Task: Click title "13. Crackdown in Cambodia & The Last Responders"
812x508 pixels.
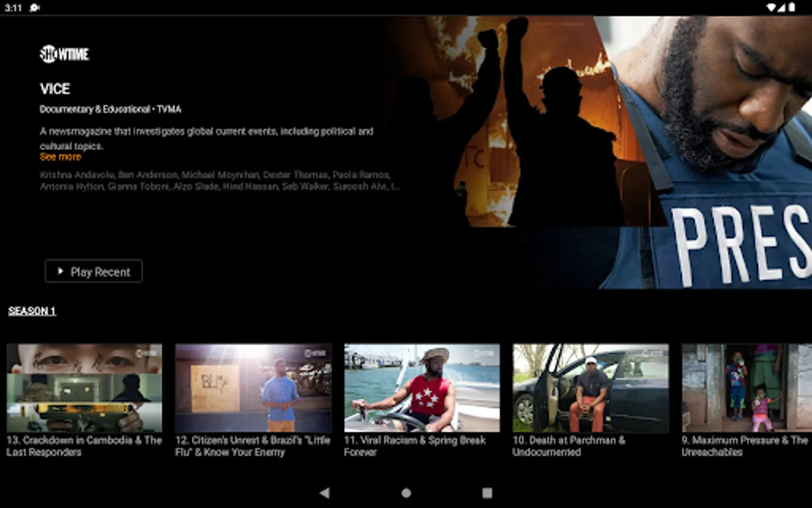Action: click(84, 446)
